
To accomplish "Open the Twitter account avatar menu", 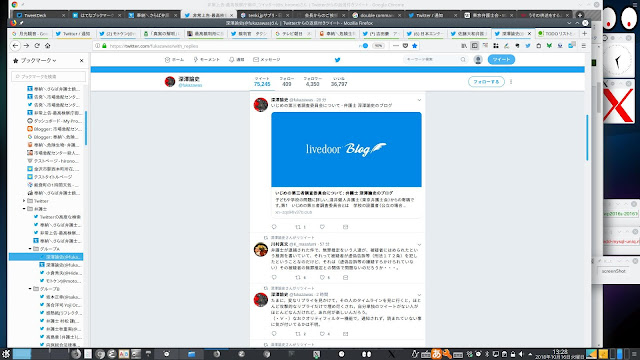I will [x=478, y=60].
